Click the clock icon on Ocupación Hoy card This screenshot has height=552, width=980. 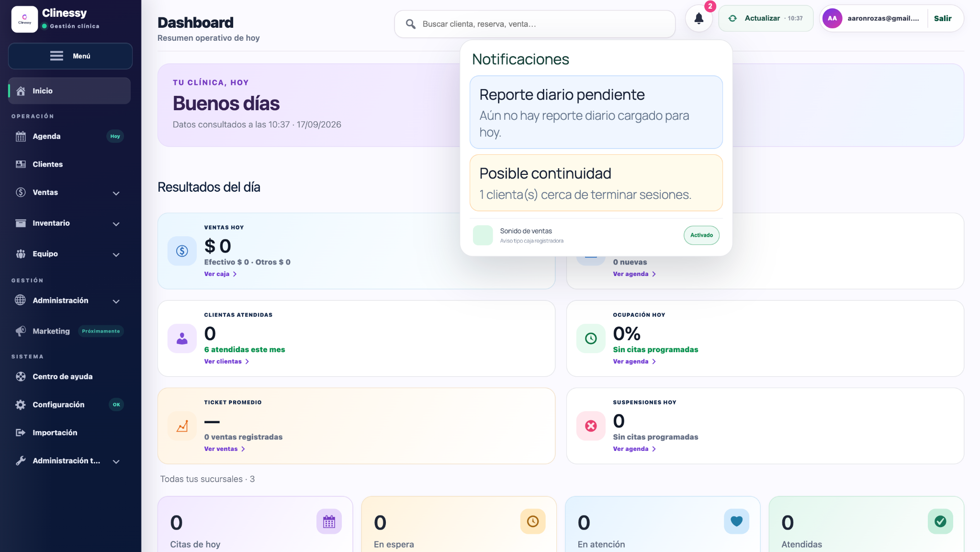591,338
